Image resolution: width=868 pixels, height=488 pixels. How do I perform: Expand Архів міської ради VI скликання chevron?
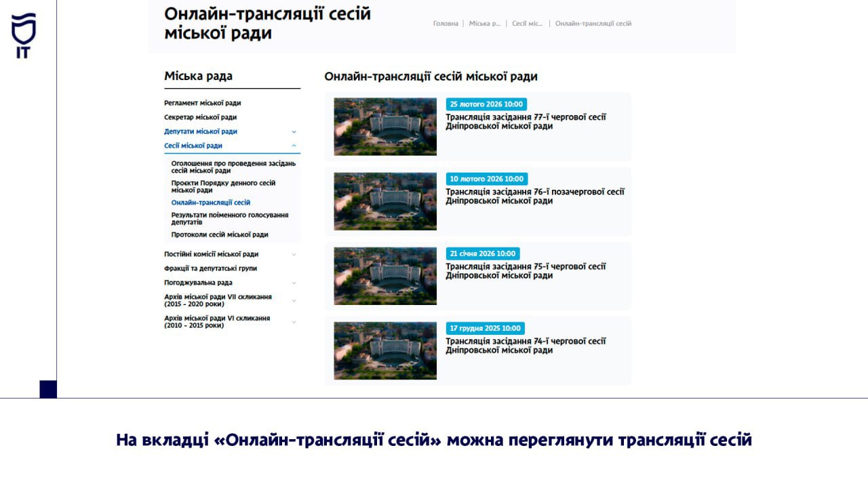[294, 322]
